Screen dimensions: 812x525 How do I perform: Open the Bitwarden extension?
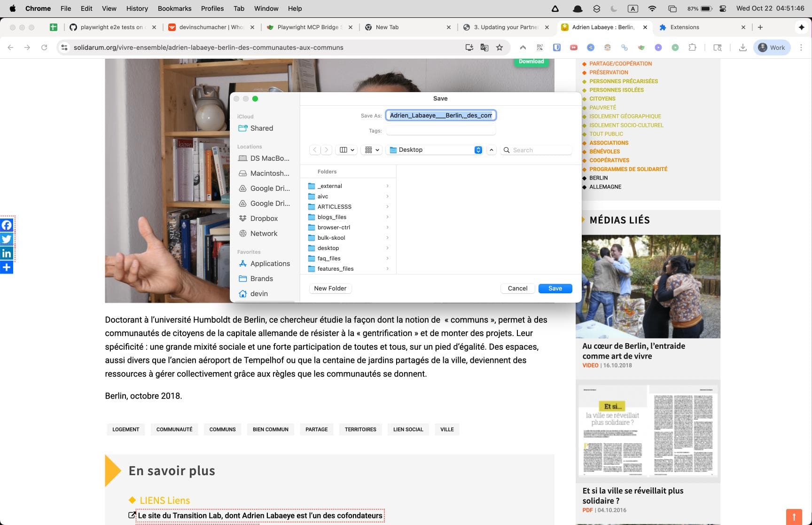pos(557,47)
